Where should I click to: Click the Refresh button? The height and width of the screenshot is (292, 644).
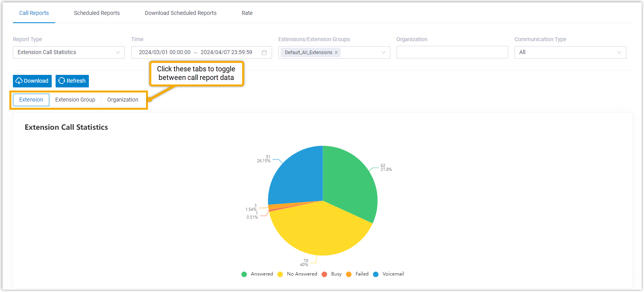tap(72, 81)
